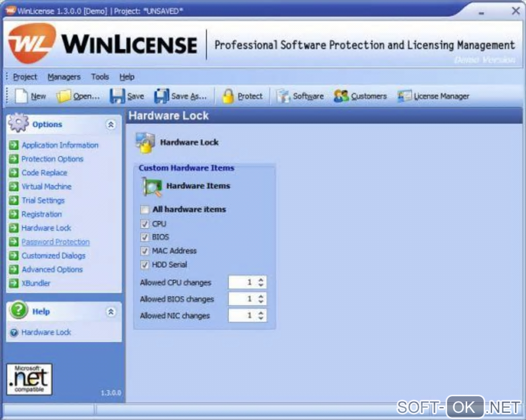Image resolution: width=526 pixels, height=420 pixels.
Task: Click the Hardware Items card icon
Action: (x=152, y=187)
